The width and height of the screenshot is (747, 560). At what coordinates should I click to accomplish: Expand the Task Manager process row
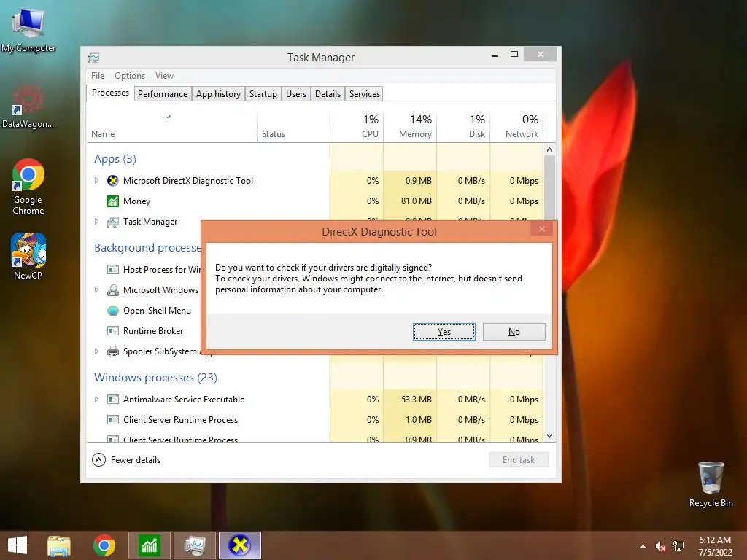click(x=96, y=222)
